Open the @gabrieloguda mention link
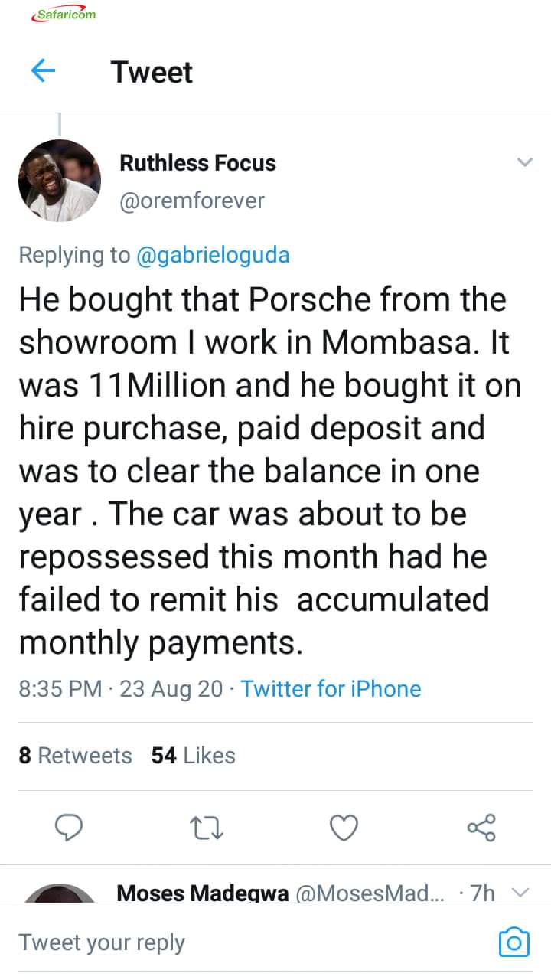This screenshot has width=551, height=980. click(x=213, y=255)
